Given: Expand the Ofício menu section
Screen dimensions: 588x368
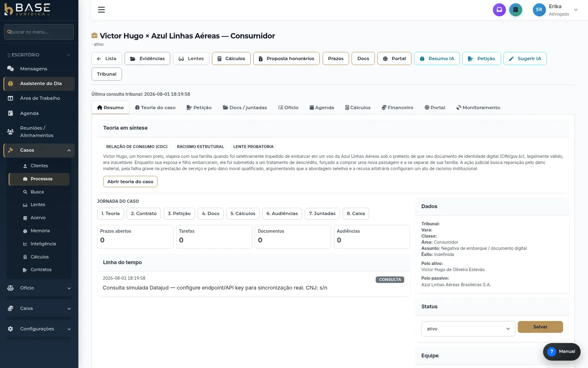Looking at the screenshot, I should [x=39, y=288].
